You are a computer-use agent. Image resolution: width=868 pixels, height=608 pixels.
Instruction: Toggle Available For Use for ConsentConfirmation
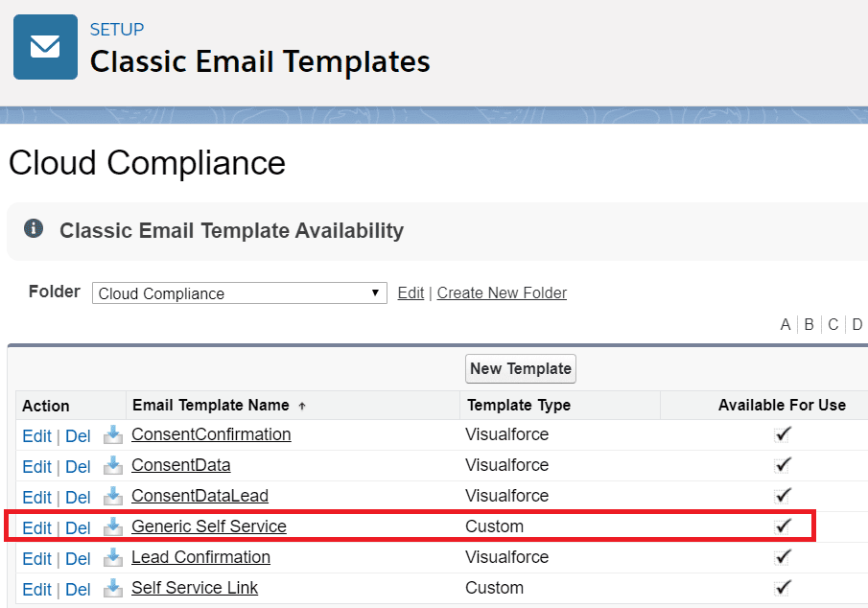pyautogui.click(x=783, y=433)
